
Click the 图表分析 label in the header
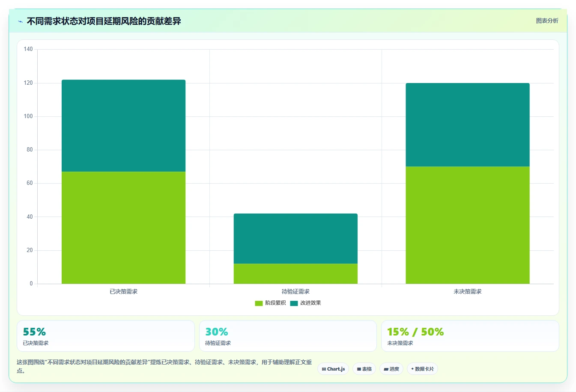[x=547, y=21]
